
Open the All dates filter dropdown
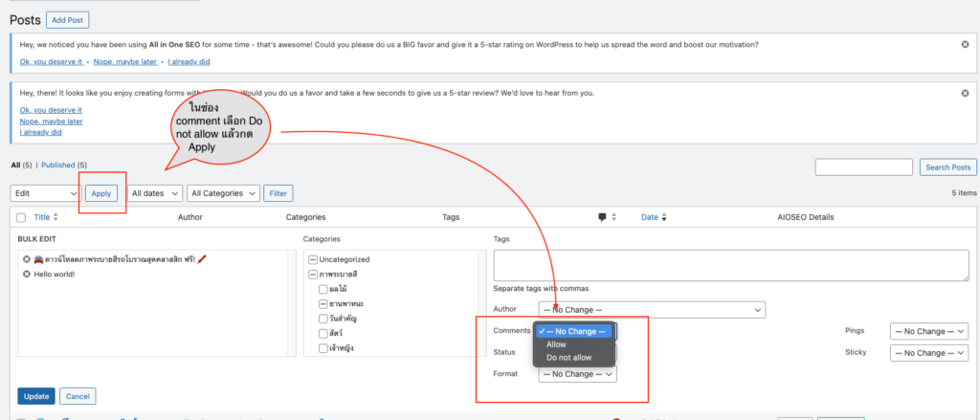[154, 193]
